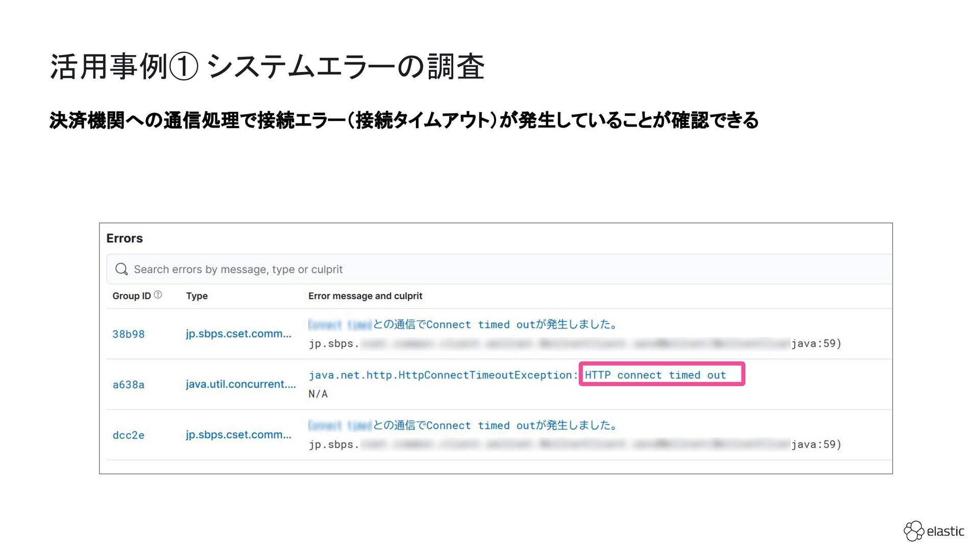Click the Group ID help icon

(158, 295)
